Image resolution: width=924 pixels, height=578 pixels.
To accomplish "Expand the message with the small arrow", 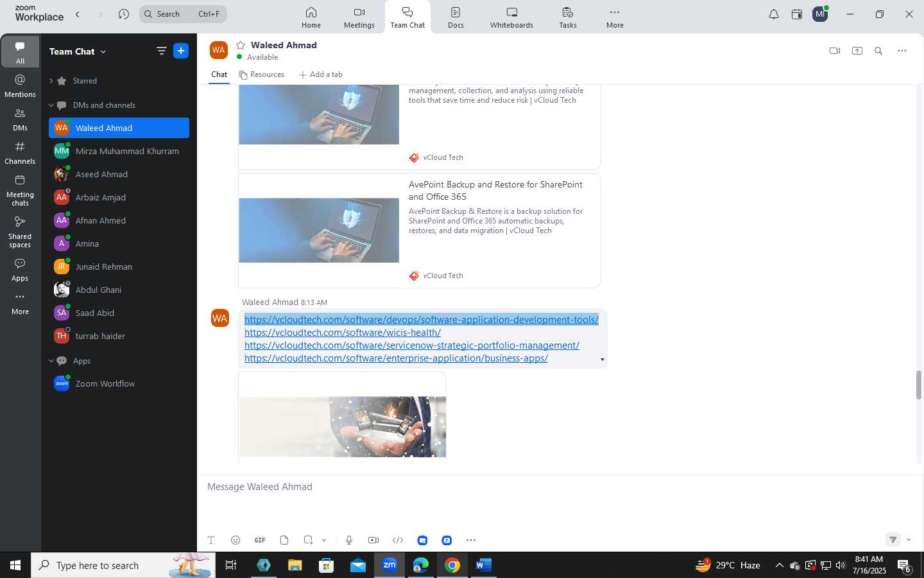I will click(602, 360).
